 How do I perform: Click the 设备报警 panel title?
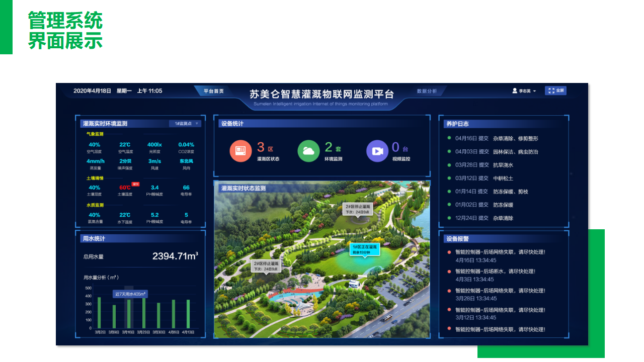[457, 239]
